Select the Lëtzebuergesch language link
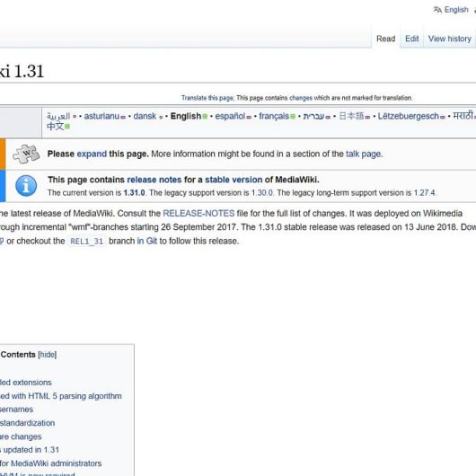 coord(408,116)
